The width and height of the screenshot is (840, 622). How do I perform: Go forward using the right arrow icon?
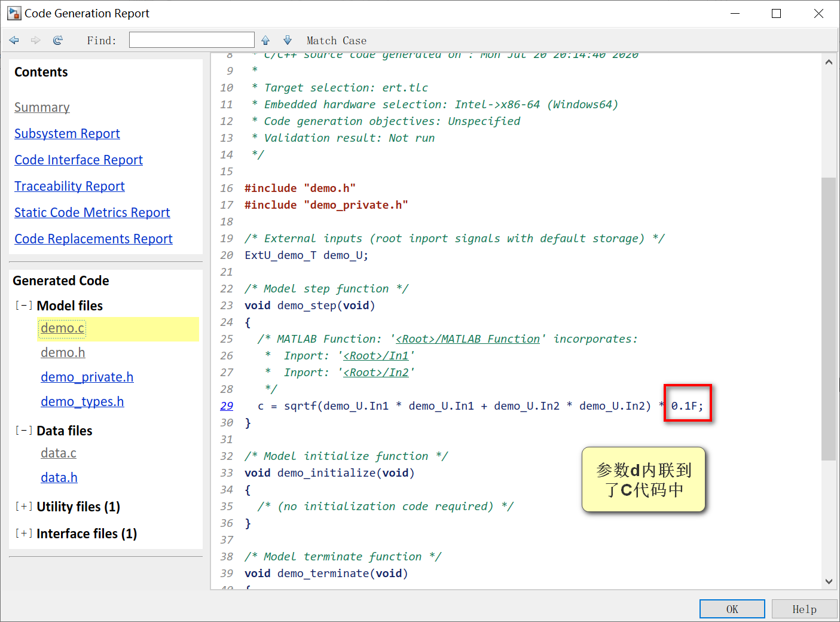click(x=36, y=40)
